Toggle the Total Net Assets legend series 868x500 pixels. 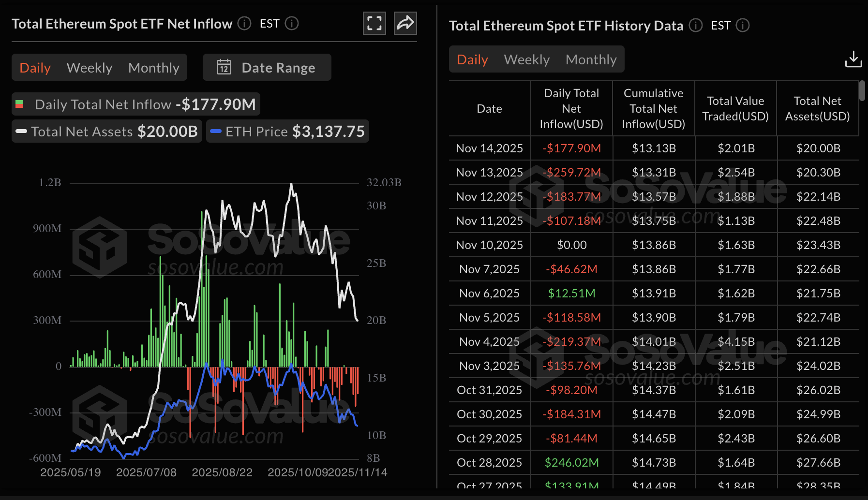(82, 131)
